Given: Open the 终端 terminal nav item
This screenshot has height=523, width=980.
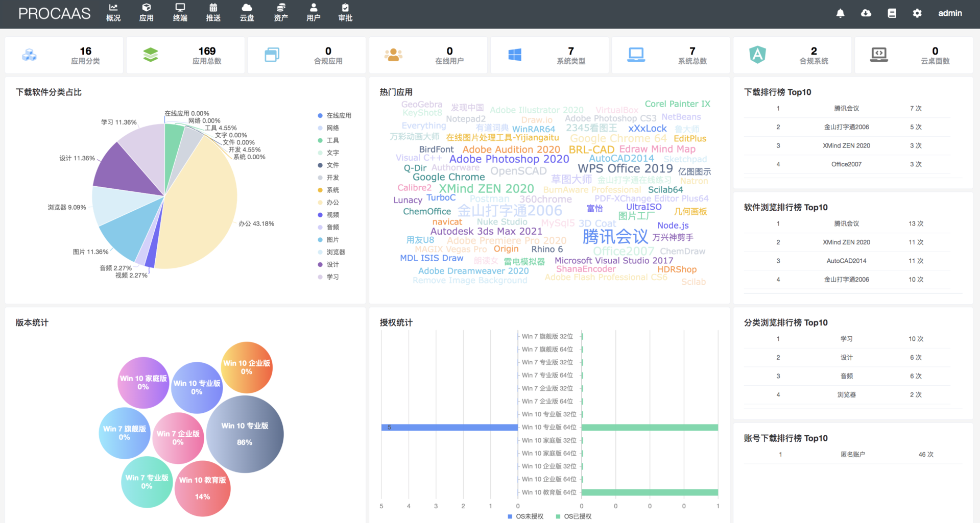Looking at the screenshot, I should coord(180,13).
